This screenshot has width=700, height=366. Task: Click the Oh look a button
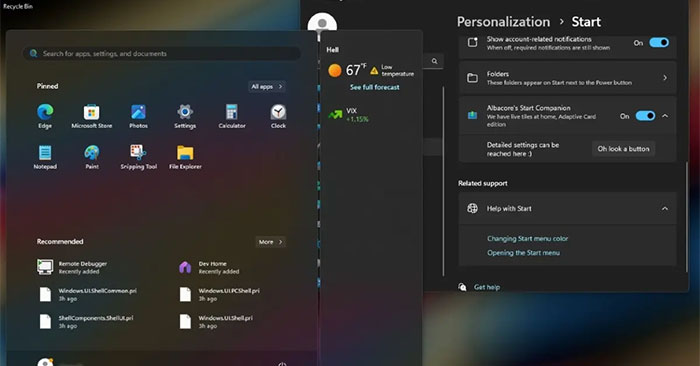click(x=623, y=149)
